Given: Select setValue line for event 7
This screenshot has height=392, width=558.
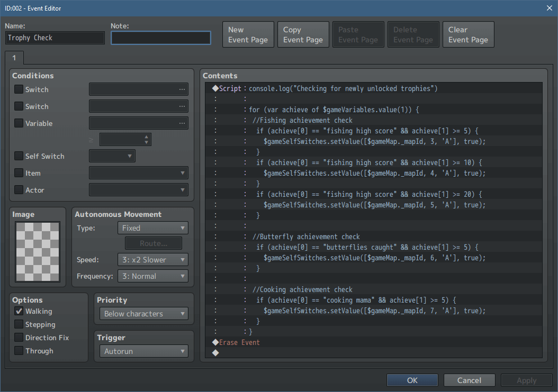Looking at the screenshot, I should (374, 311).
